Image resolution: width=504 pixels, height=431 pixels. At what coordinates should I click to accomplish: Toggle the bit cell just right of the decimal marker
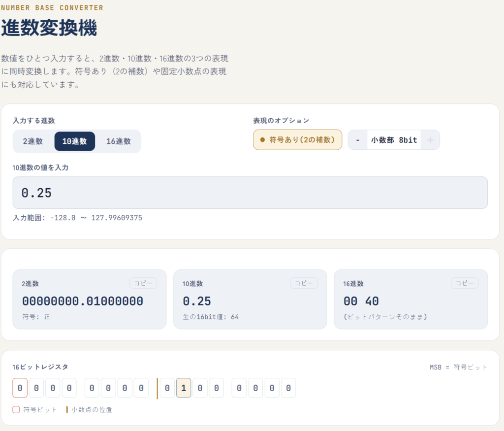pyautogui.click(x=167, y=388)
